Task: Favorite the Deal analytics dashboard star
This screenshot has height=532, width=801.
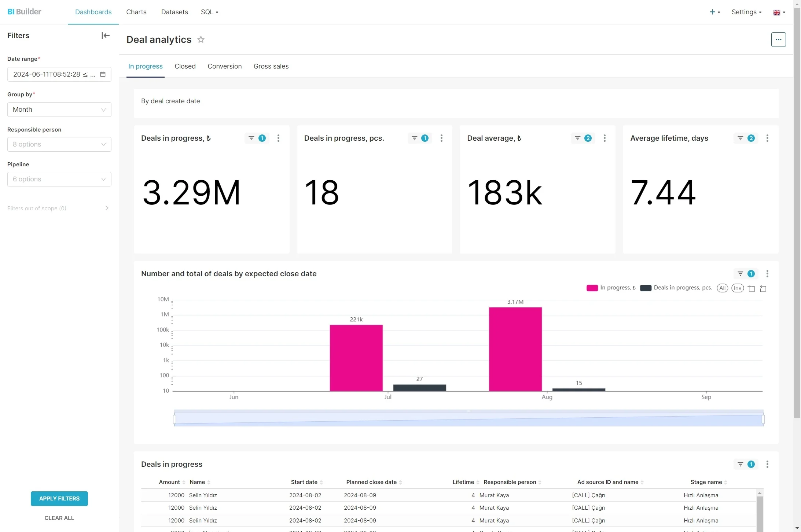Action: coord(201,40)
